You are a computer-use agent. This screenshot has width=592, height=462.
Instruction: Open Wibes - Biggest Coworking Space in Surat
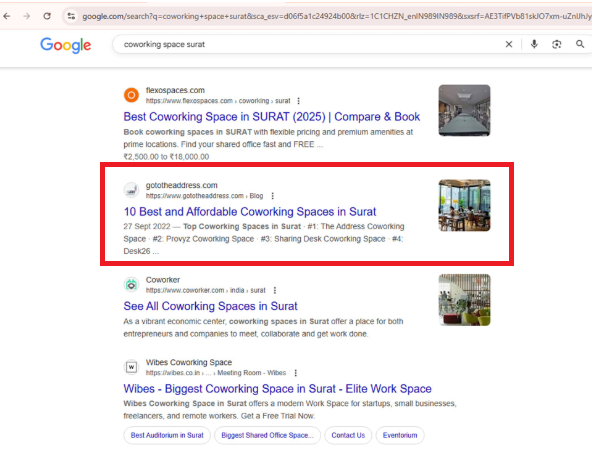(x=278, y=389)
